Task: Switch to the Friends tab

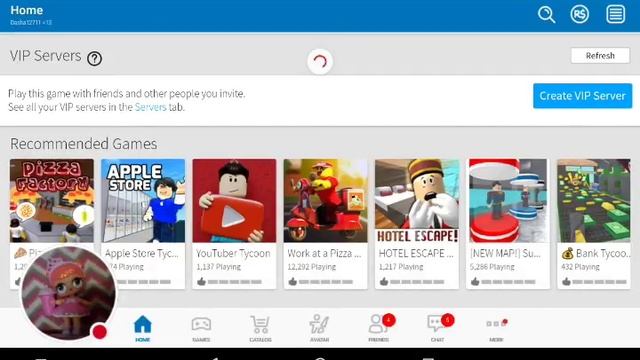Action: pyautogui.click(x=380, y=328)
